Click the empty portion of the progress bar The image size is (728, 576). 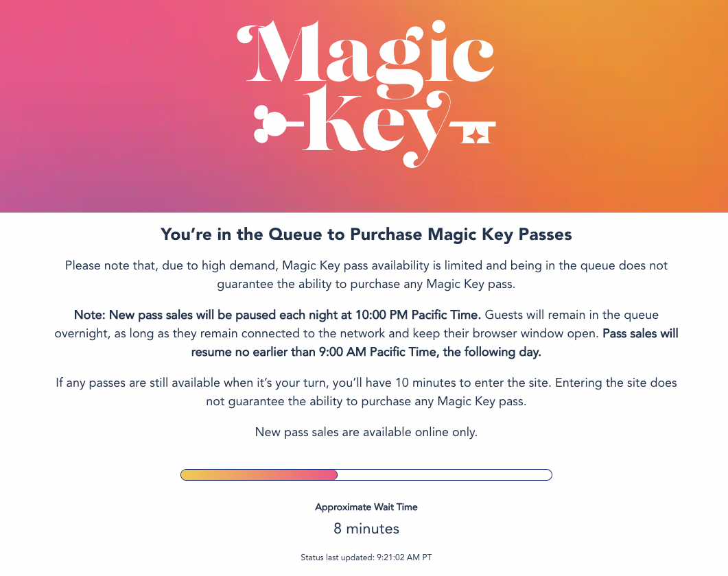pyautogui.click(x=445, y=475)
